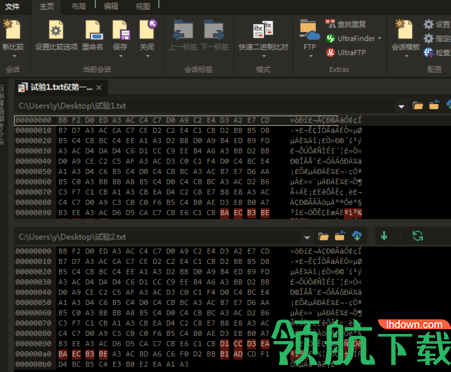Click highlighted byte EA in bottom pane
Screen dimensions: 451x372
pyautogui.click(x=265, y=344)
